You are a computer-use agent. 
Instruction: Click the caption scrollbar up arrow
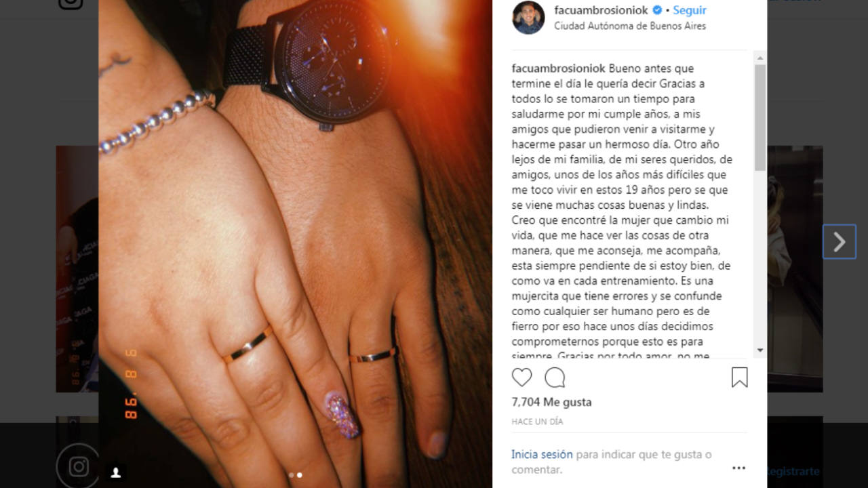click(x=760, y=57)
